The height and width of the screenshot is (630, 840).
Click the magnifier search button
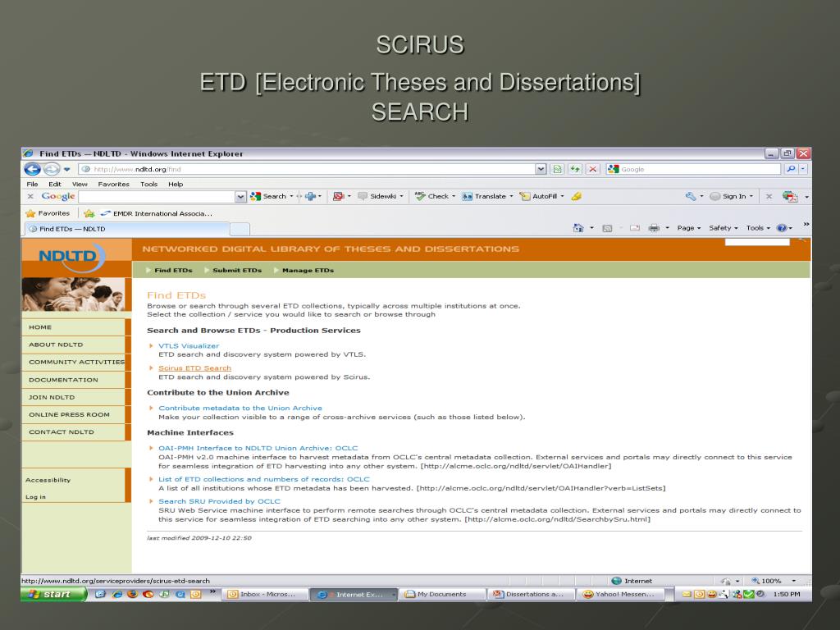click(791, 169)
